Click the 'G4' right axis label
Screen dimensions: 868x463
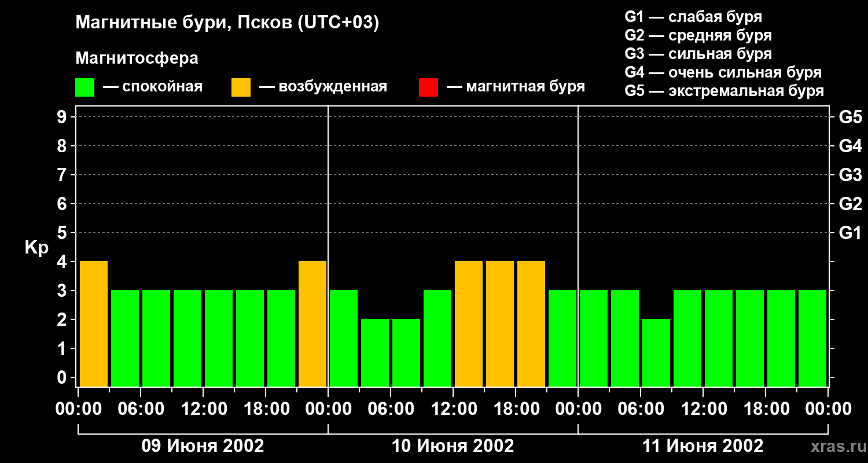pos(850,146)
